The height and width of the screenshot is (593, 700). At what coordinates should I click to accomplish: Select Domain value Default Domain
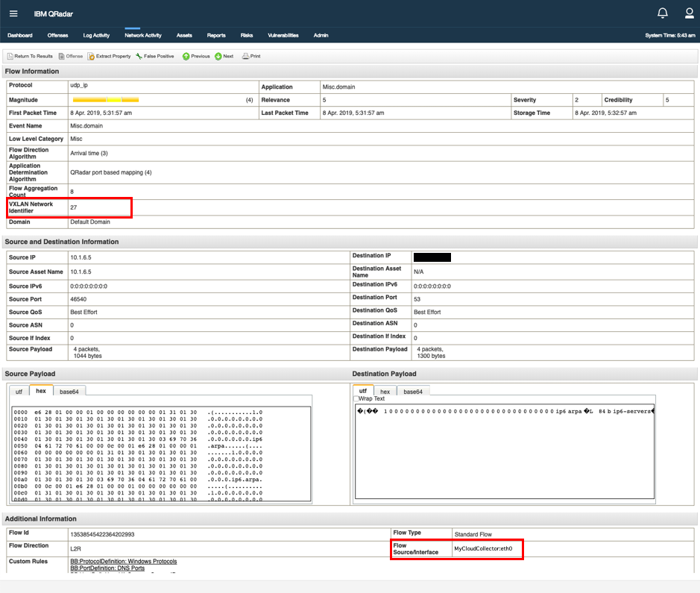point(90,222)
